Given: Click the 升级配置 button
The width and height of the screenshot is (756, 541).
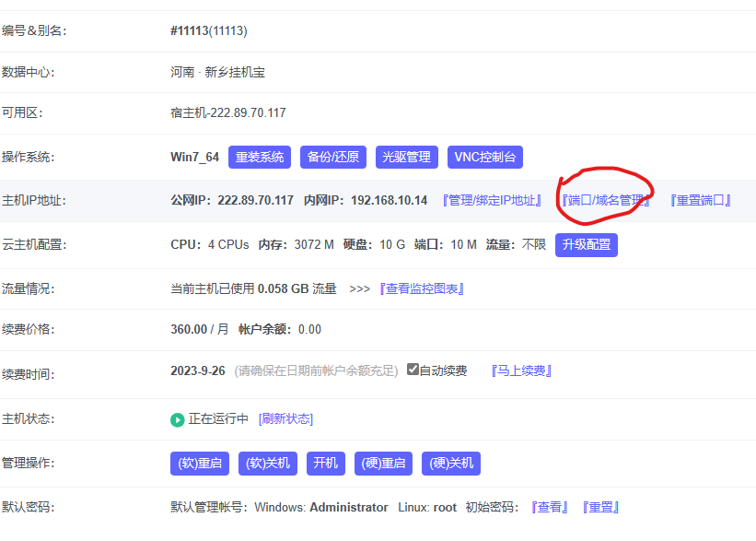Looking at the screenshot, I should pyautogui.click(x=587, y=244).
